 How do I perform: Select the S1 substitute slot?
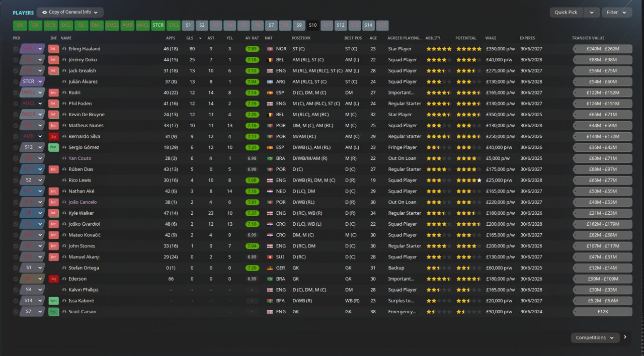pos(188,25)
